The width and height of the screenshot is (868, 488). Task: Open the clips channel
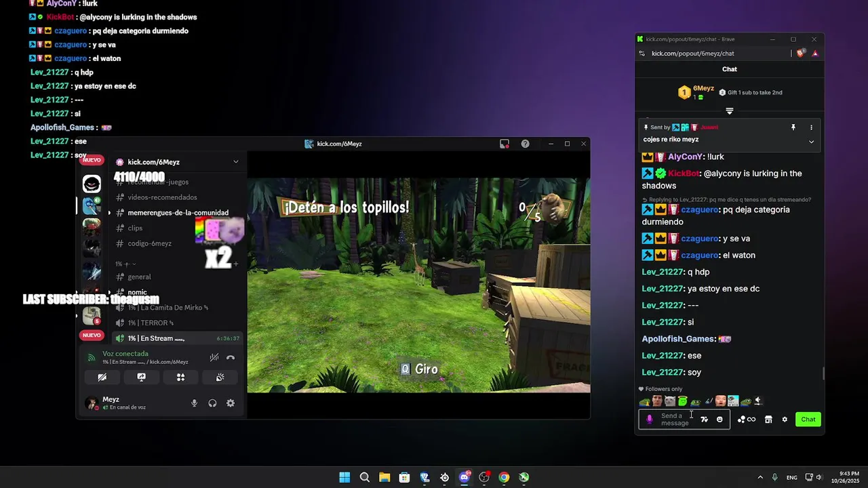pyautogui.click(x=135, y=228)
